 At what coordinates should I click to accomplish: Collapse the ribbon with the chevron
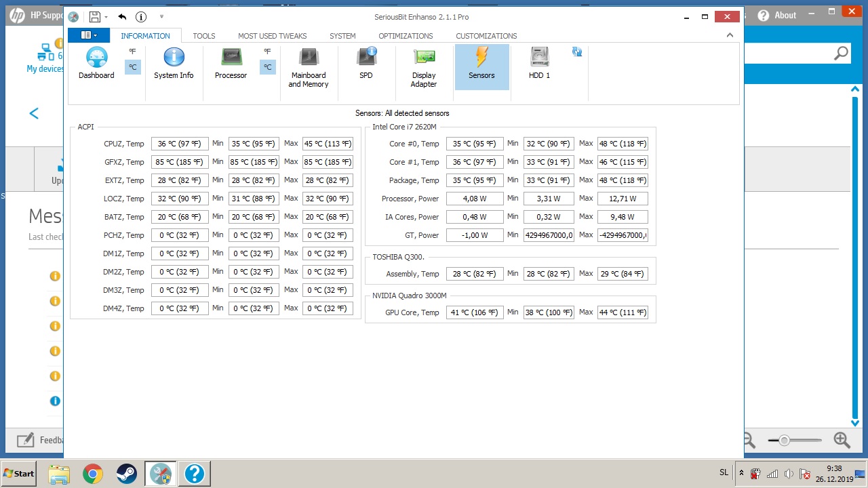click(x=730, y=35)
